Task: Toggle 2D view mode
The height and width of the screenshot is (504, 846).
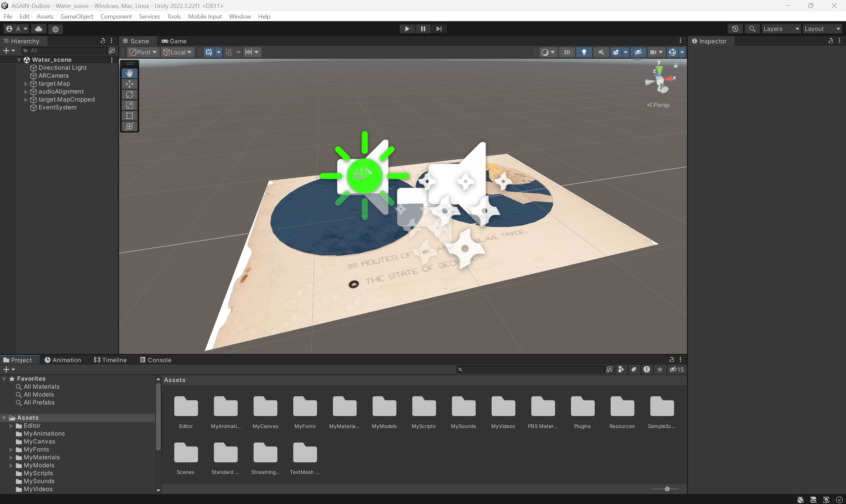Action: point(567,52)
